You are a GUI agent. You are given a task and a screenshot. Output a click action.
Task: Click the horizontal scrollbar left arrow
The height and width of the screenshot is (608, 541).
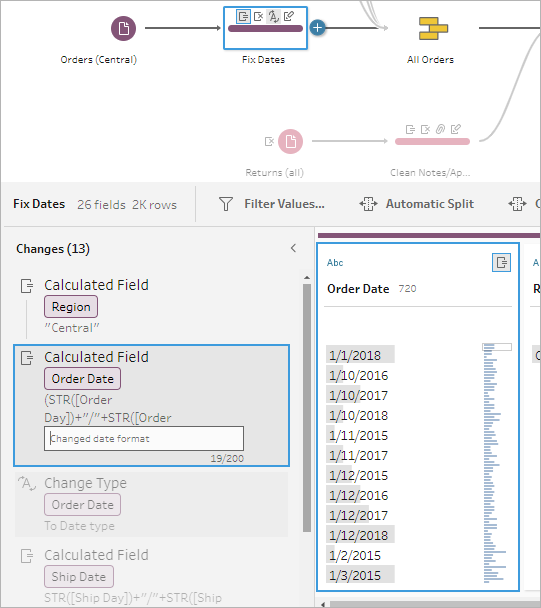[323, 604]
